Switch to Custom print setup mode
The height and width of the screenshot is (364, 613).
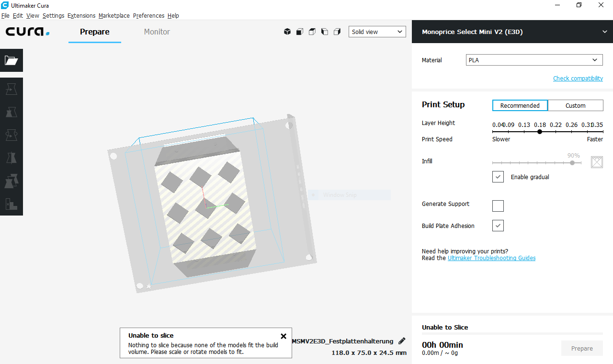576,105
